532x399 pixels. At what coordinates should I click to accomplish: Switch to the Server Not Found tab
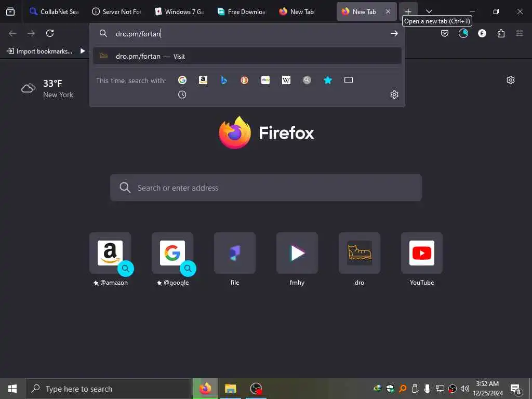coord(117,11)
